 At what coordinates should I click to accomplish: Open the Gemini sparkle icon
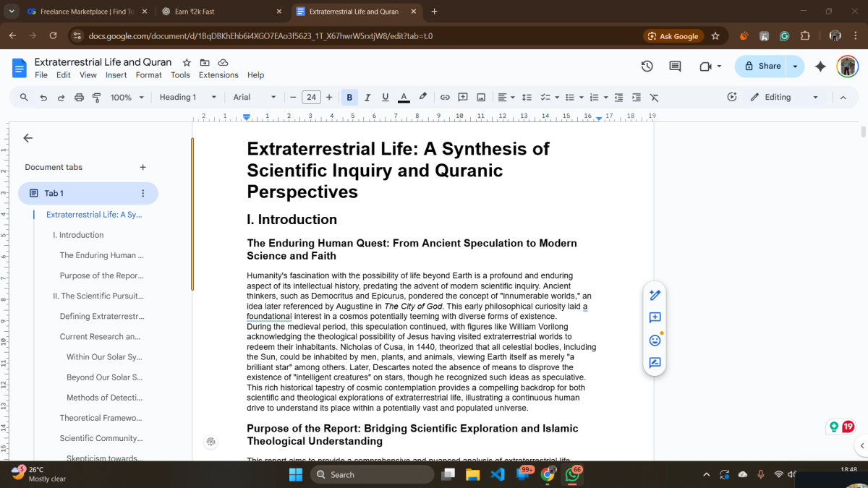[x=820, y=67]
